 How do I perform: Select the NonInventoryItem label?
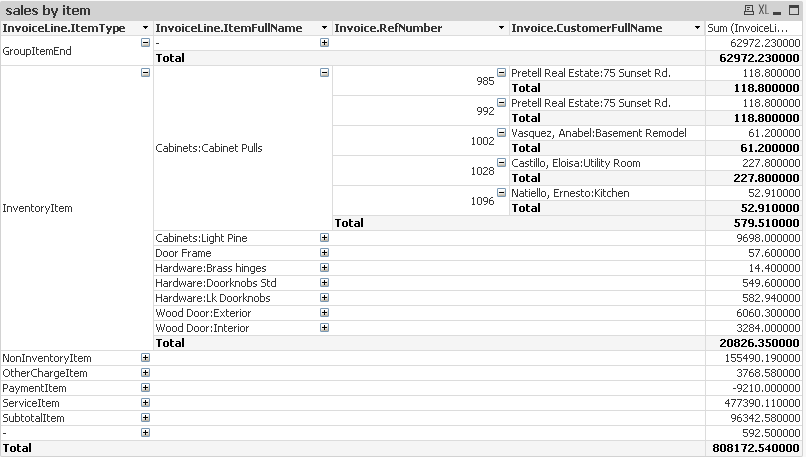click(47, 358)
